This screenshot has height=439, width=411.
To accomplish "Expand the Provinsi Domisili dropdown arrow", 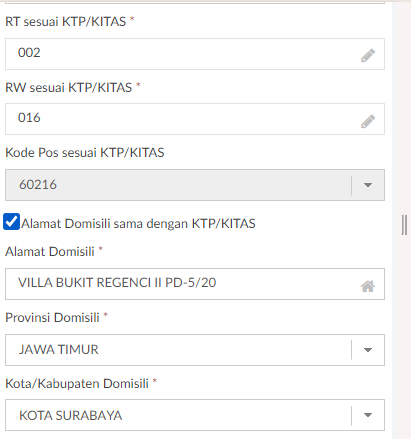I will [368, 350].
